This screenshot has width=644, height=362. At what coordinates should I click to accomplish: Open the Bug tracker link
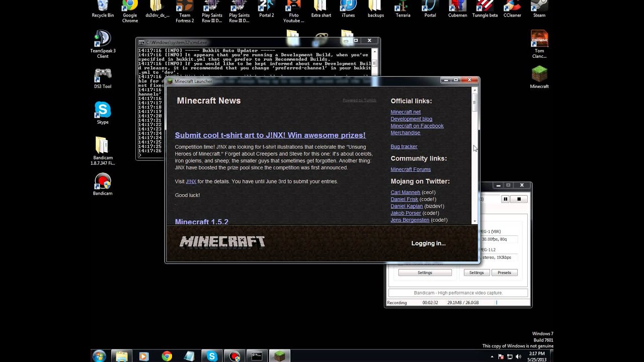point(404,147)
